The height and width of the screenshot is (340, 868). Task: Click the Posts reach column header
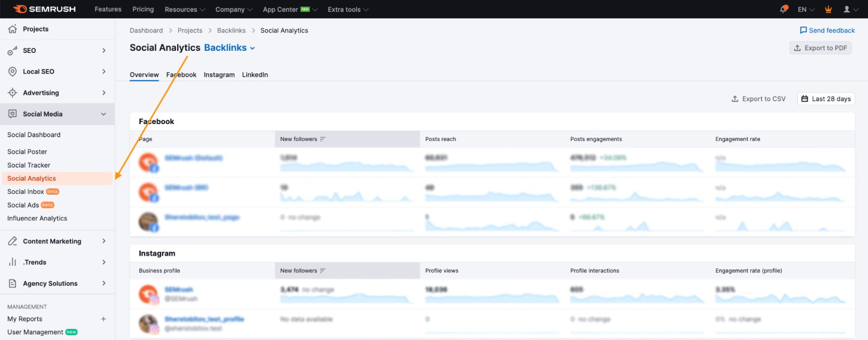point(441,139)
